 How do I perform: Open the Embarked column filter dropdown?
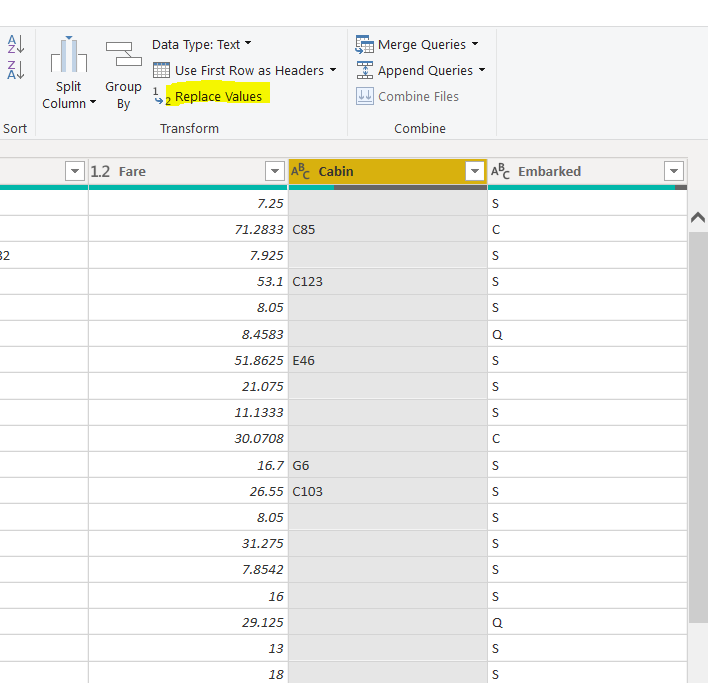[x=674, y=172]
